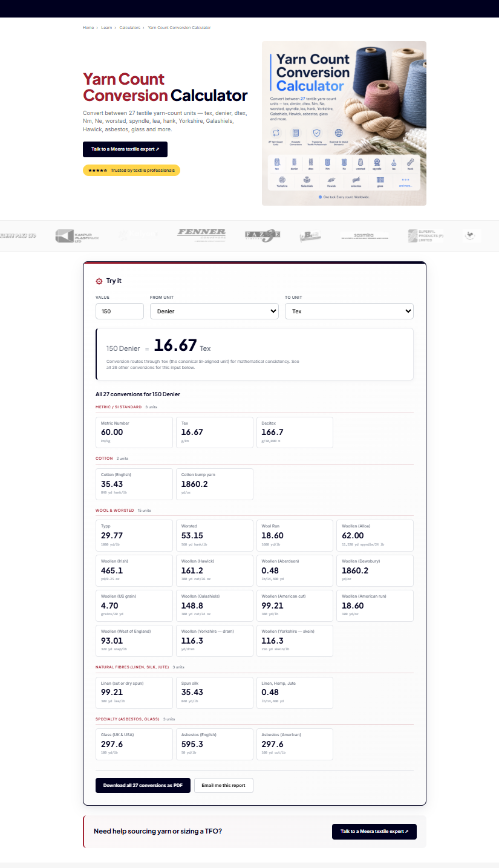Viewport: 499px width, 868px height.
Task: Select the Asbestos (English) 595.3 card
Action: [x=215, y=744]
